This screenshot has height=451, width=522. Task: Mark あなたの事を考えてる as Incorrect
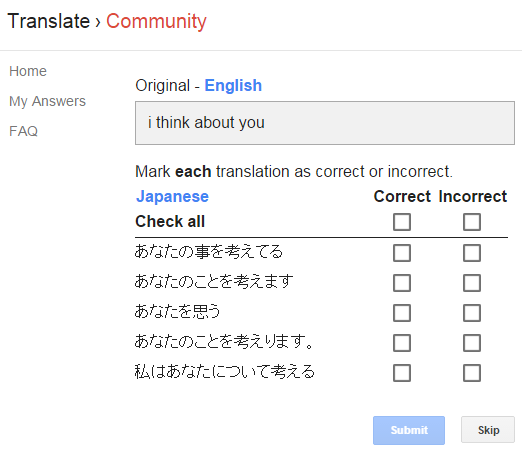(472, 253)
